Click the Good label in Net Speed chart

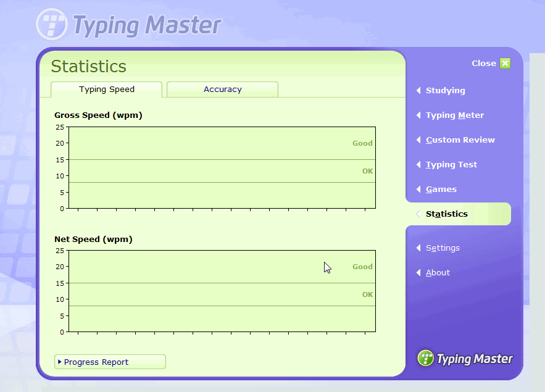click(362, 267)
